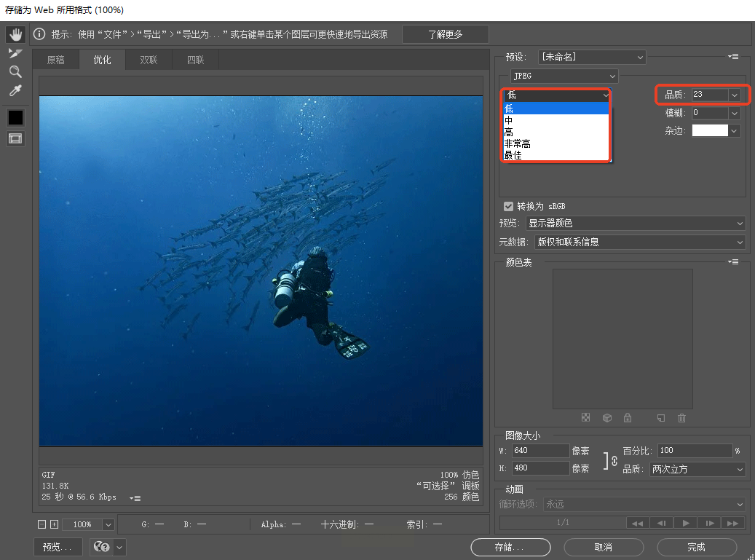Uncheck the 转换为 sRGB checkbox
Screen dimensions: 755x560
point(508,206)
